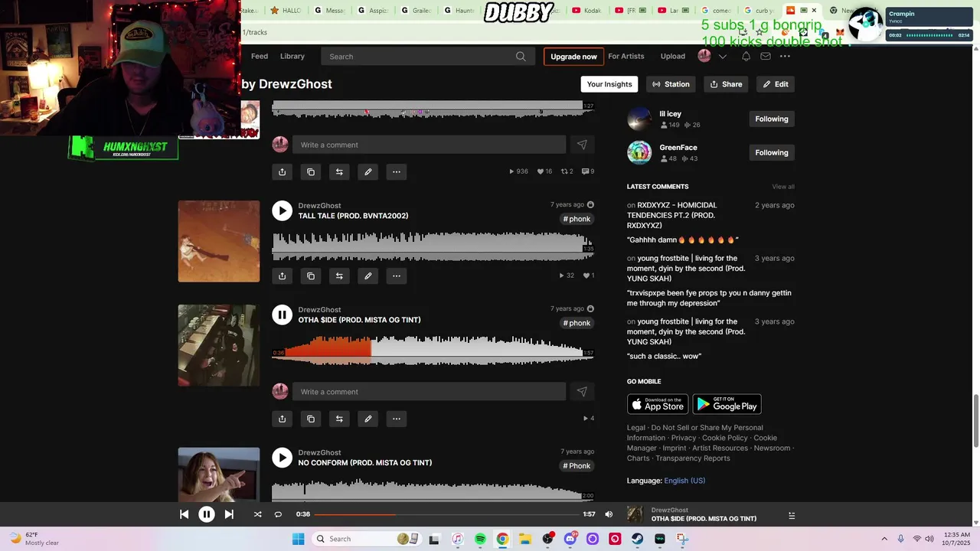Open header more options menu
Viewport: 980px width, 551px height.
coord(784,56)
